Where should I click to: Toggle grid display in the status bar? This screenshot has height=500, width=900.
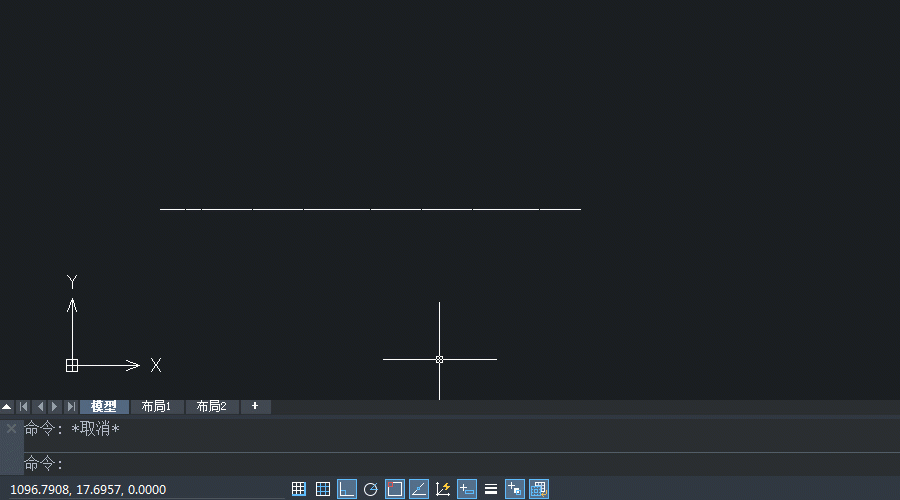[x=323, y=489]
